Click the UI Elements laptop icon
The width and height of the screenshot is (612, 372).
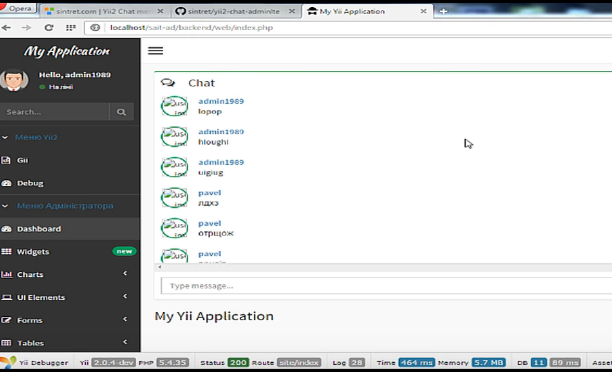coord(7,297)
